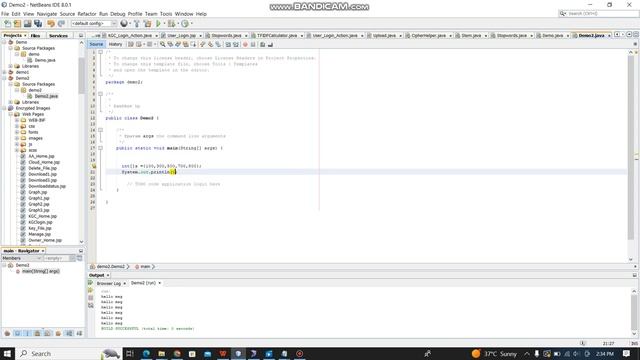The image size is (640, 360).
Task: Click the New Project toolbar icon
Action: [x=17, y=24]
